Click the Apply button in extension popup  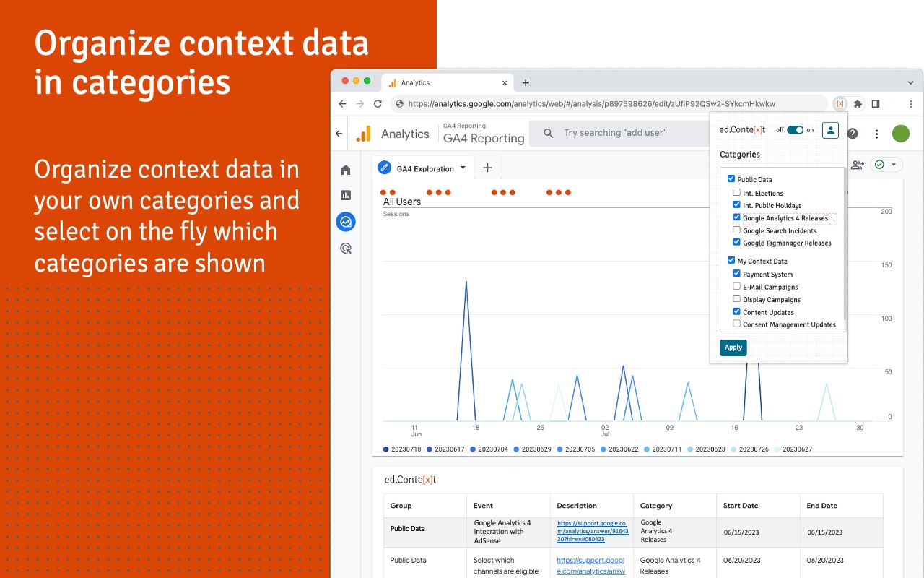pyautogui.click(x=733, y=348)
